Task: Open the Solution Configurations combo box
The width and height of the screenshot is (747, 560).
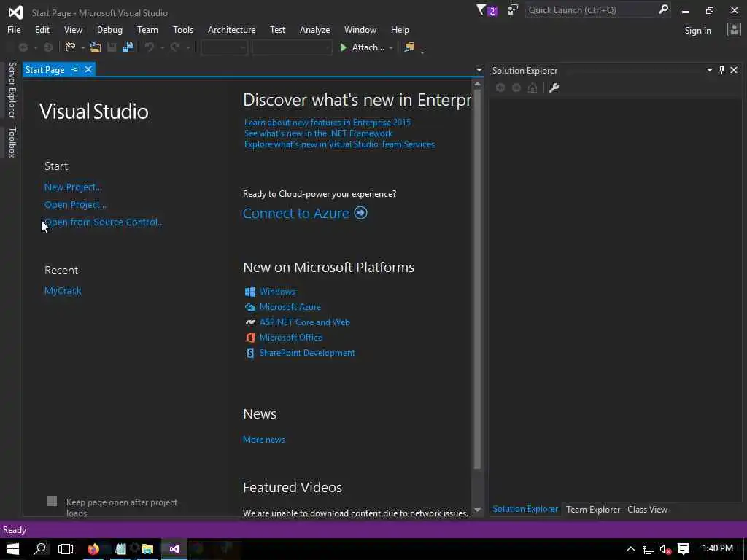Action: point(224,47)
